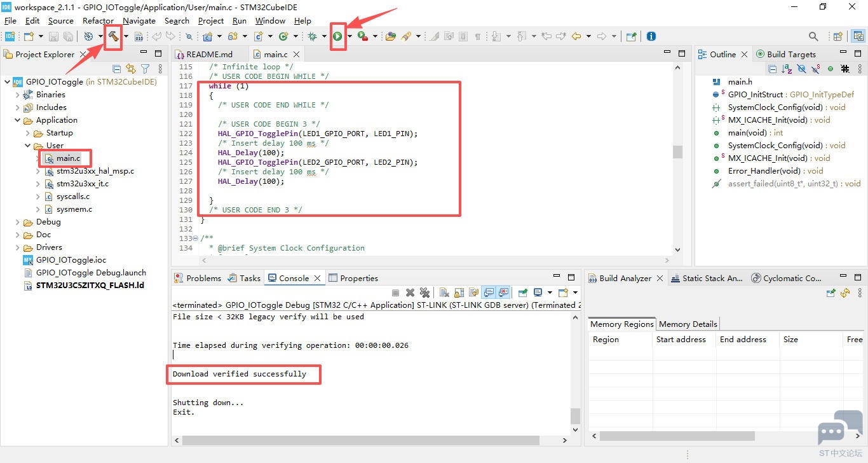Viewport: 868px width, 463px height.
Task: Click the New C Source File icon
Action: click(x=259, y=36)
